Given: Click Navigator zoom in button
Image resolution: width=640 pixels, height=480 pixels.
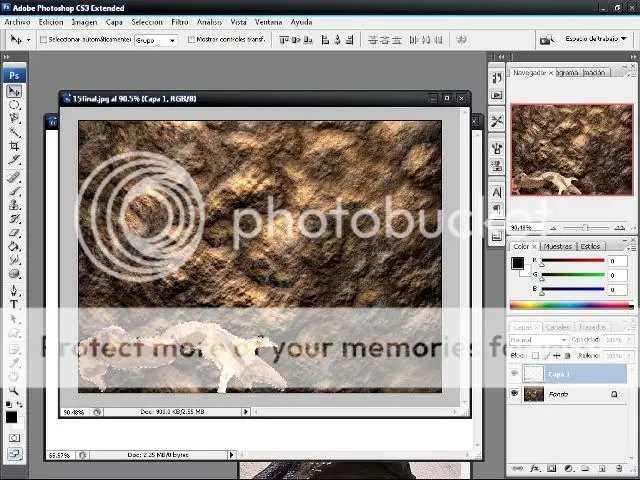Looking at the screenshot, I should click(x=620, y=228).
